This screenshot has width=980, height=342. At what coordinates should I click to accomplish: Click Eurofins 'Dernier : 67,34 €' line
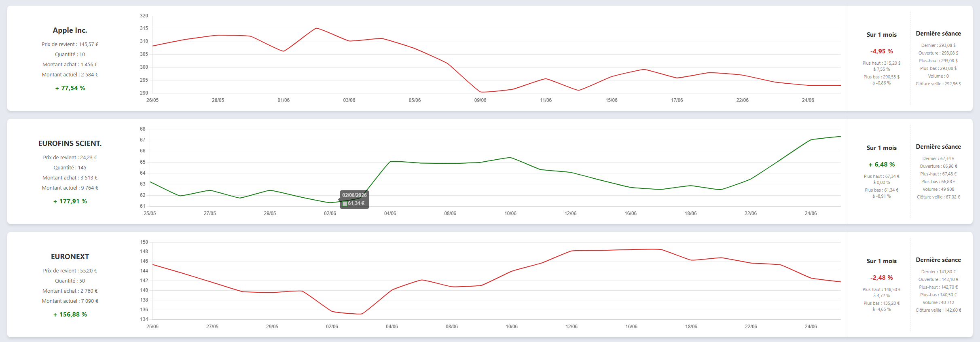pos(938,158)
